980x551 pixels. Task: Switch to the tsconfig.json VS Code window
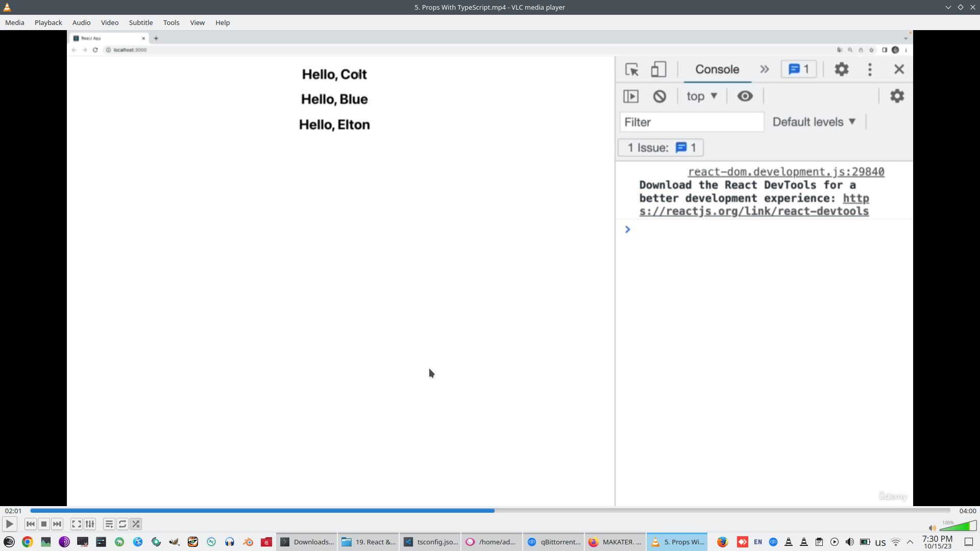pyautogui.click(x=431, y=542)
